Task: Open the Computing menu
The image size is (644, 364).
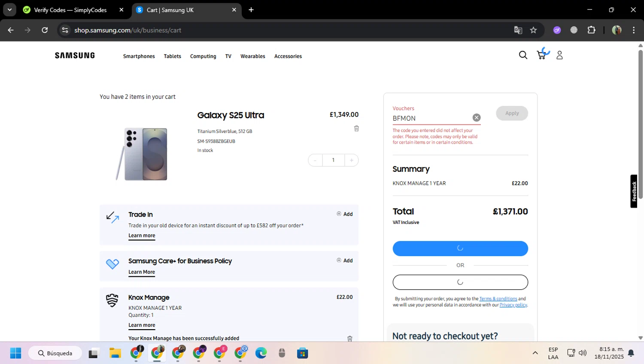Action: pyautogui.click(x=203, y=56)
